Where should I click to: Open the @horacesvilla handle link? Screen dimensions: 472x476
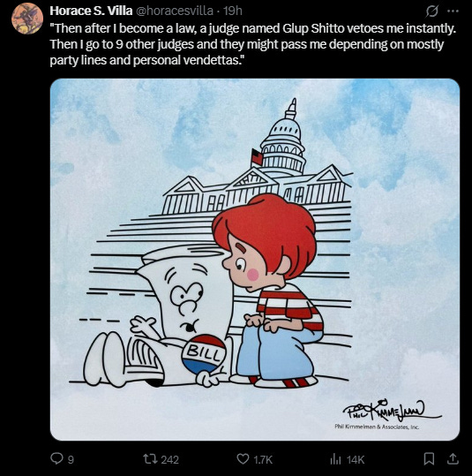[174, 11]
